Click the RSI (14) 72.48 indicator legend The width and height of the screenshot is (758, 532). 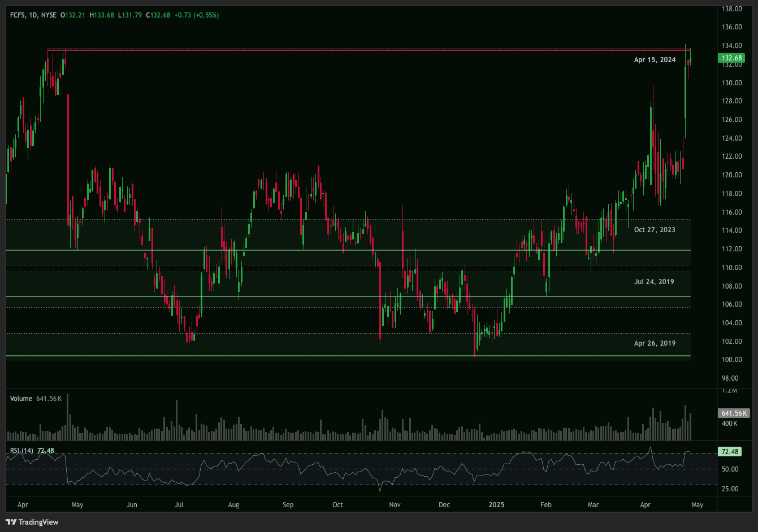[x=32, y=450]
